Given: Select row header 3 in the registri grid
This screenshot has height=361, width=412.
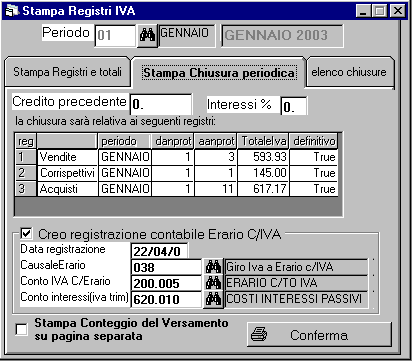Looking at the screenshot, I should (26, 189).
